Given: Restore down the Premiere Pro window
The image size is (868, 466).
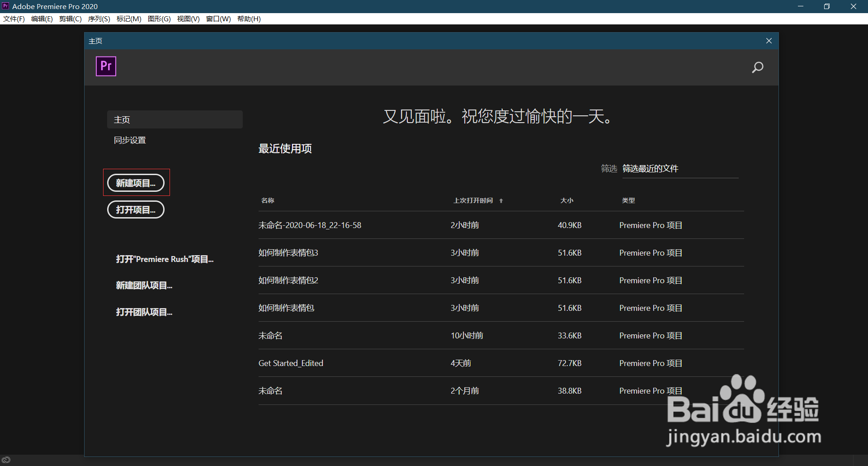Looking at the screenshot, I should coord(827,6).
